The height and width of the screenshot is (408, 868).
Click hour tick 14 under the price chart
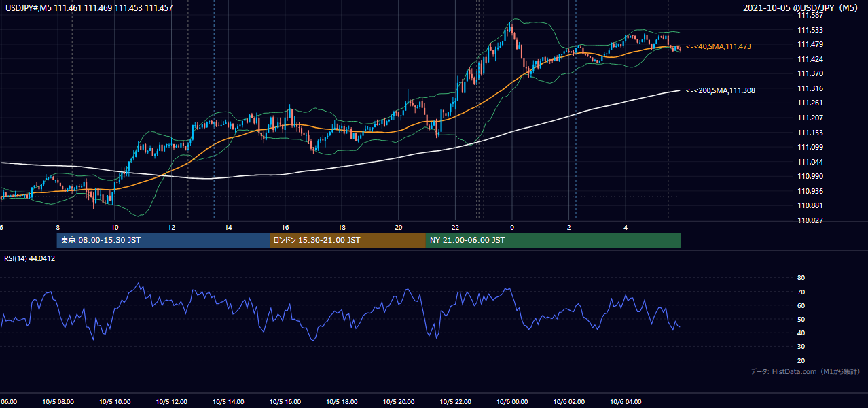228,227
